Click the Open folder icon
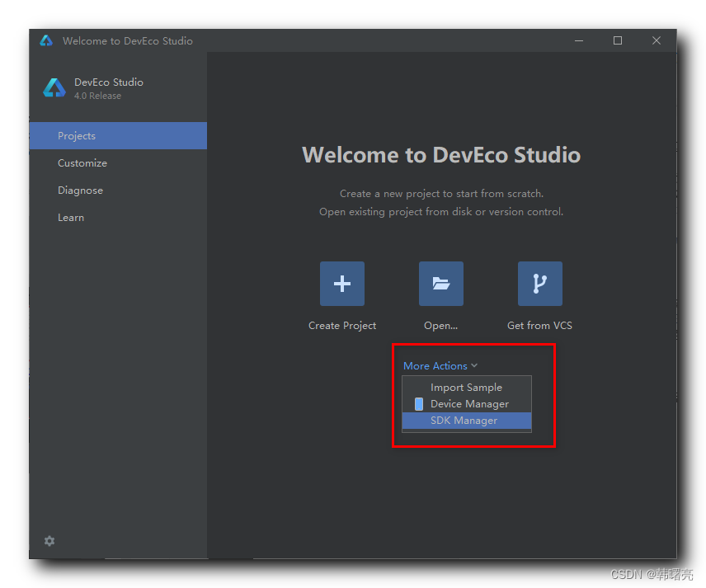Image resolution: width=706 pixels, height=588 pixels. pyautogui.click(x=440, y=284)
